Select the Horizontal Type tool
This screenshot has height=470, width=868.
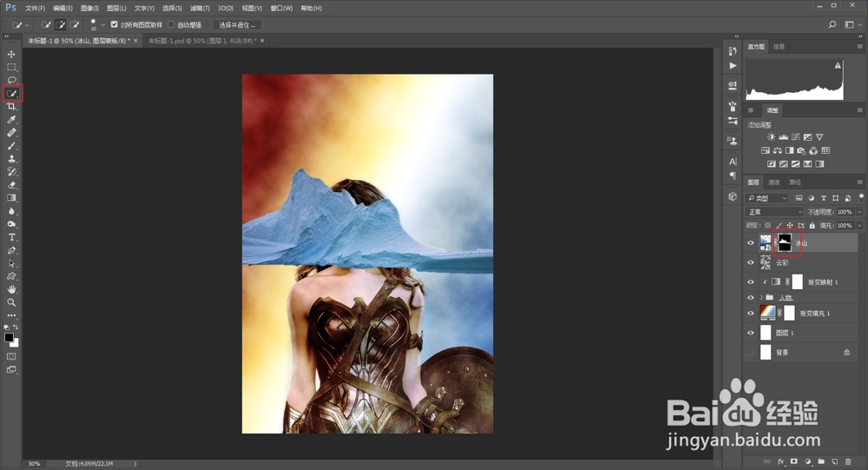tap(11, 237)
